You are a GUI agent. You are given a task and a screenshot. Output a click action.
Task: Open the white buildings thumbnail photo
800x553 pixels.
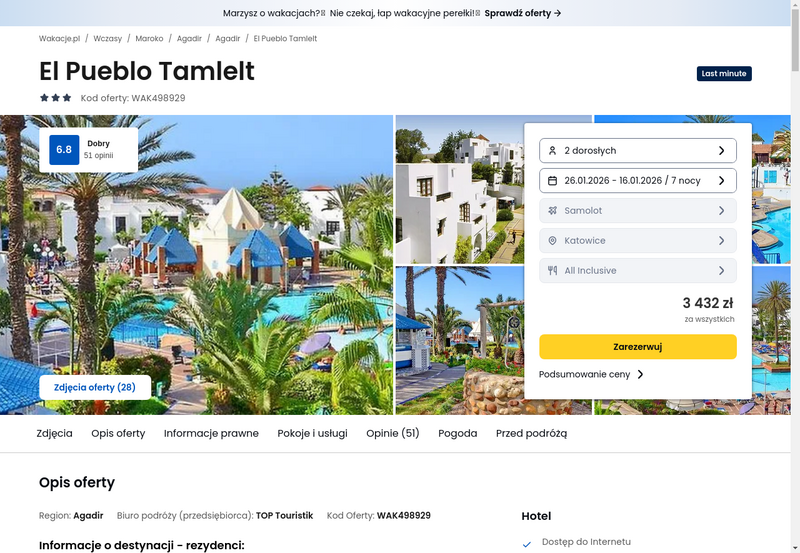(x=459, y=189)
